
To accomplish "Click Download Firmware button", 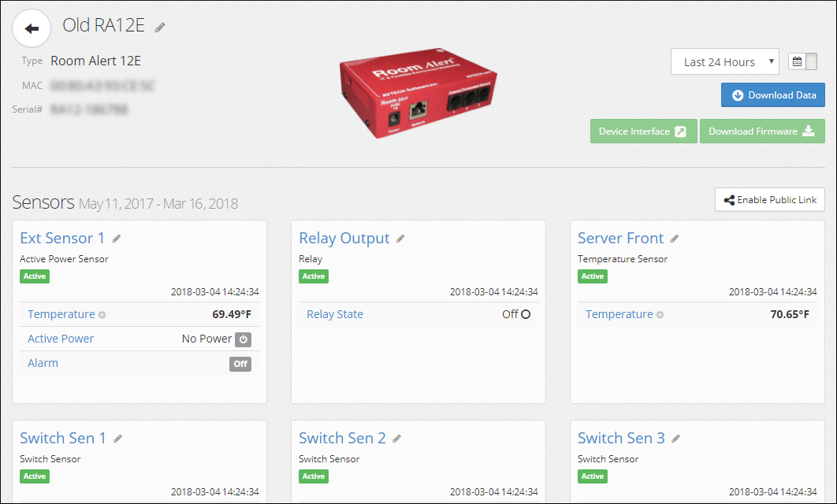I will (761, 132).
